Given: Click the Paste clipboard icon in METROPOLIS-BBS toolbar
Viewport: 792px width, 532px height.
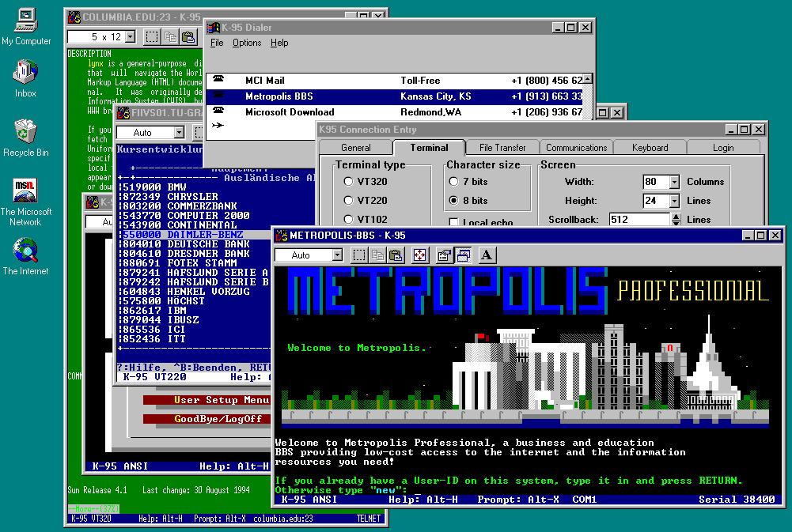Looking at the screenshot, I should pos(396,255).
